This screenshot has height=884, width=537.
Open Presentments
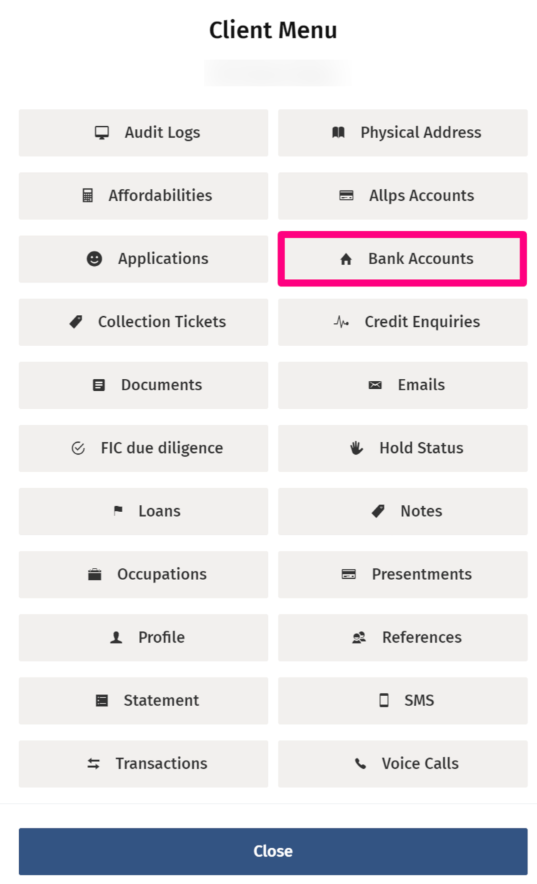403,574
